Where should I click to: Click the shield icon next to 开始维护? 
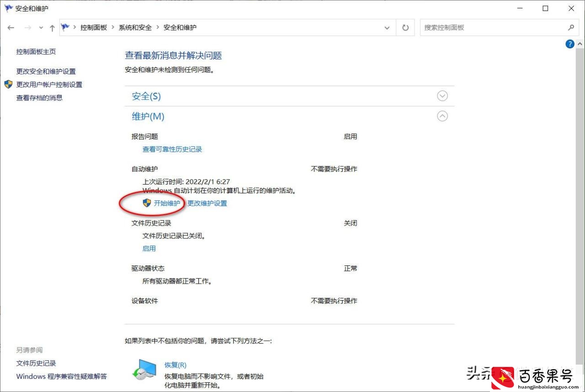tap(147, 203)
